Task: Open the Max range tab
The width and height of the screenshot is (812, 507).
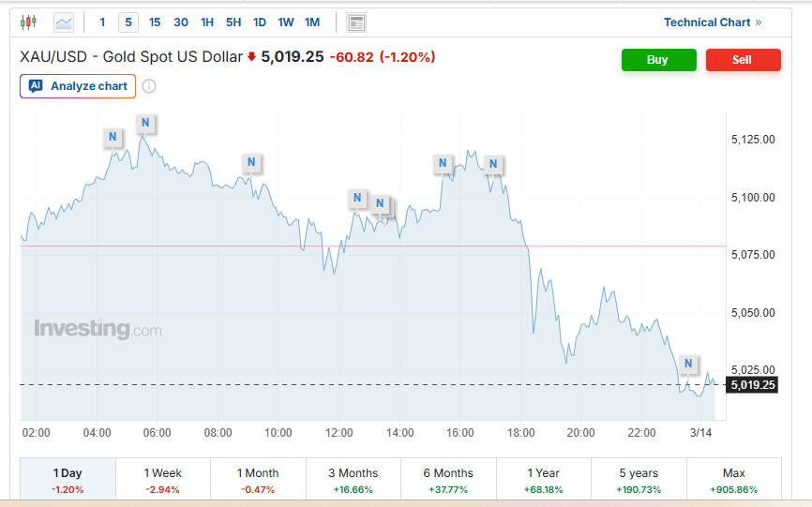Action: click(734, 479)
